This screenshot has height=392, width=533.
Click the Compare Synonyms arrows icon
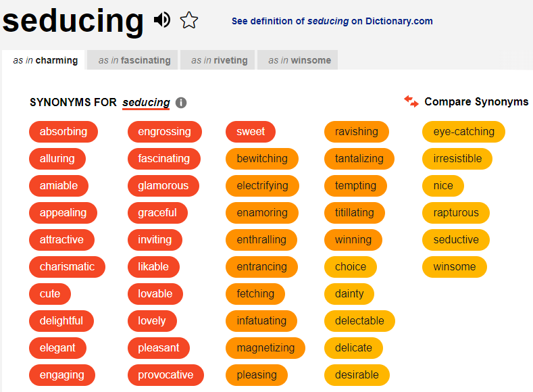(411, 101)
